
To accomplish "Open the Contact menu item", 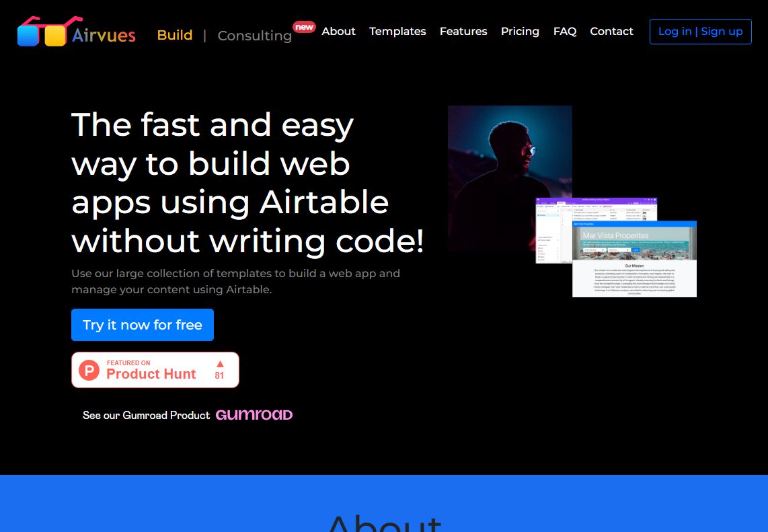I will point(611,32).
